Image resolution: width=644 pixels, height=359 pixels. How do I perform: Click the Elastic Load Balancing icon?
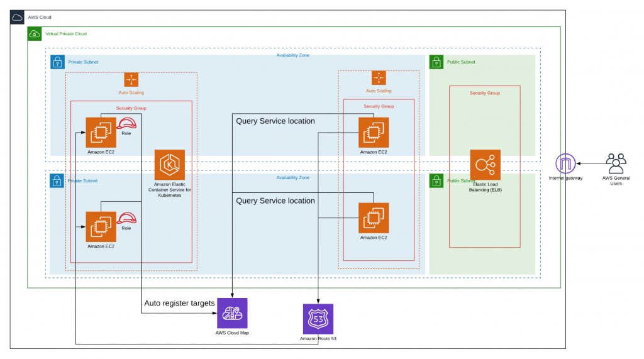[x=485, y=165]
